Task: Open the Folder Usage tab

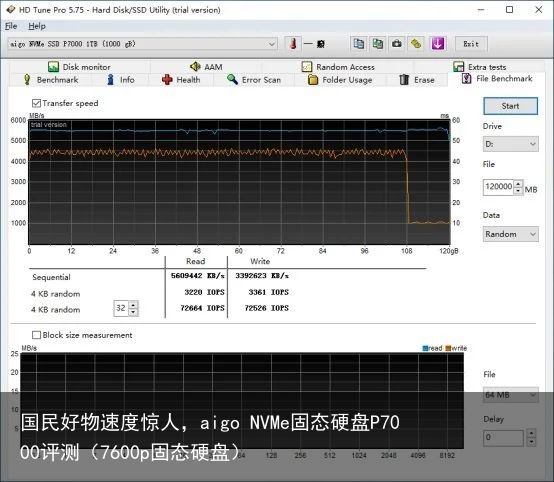Action: tap(340, 80)
